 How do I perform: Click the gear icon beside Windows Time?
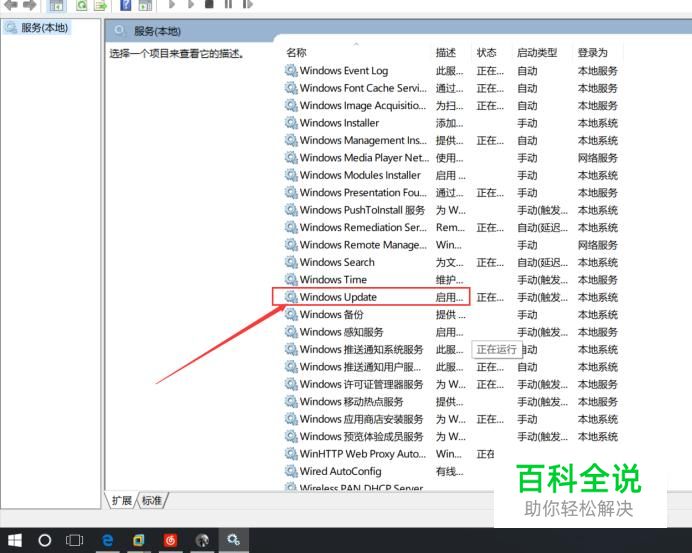[x=291, y=279]
